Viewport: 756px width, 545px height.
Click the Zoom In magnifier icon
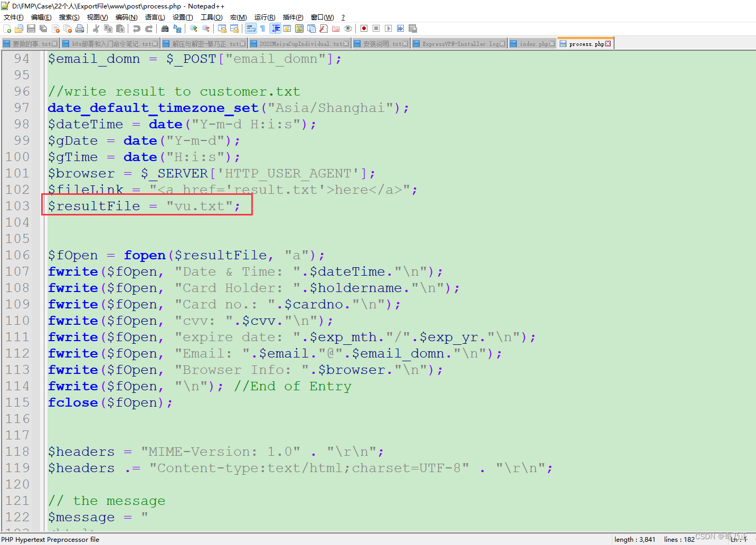[193, 29]
